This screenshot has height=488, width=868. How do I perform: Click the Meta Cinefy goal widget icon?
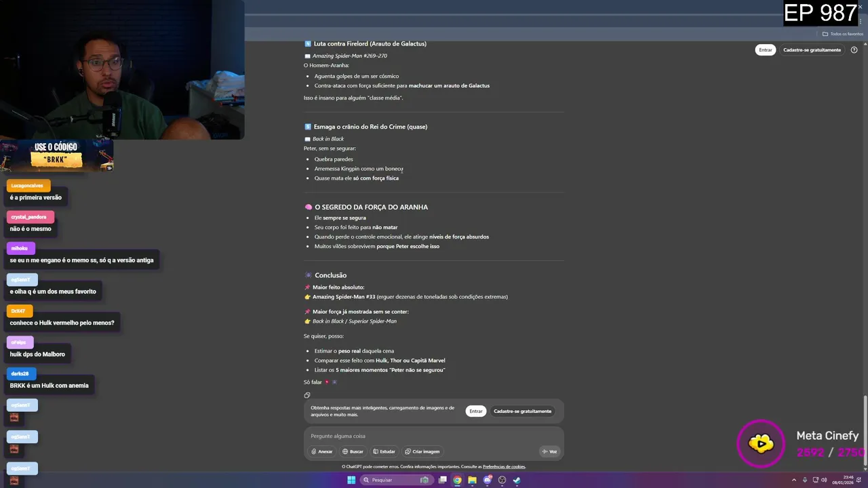pos(761,444)
